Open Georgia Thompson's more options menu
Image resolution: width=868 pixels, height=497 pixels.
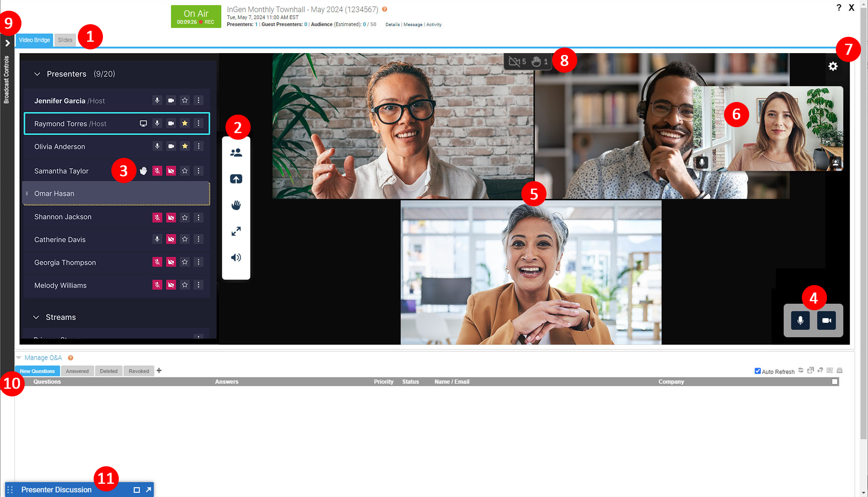198,262
